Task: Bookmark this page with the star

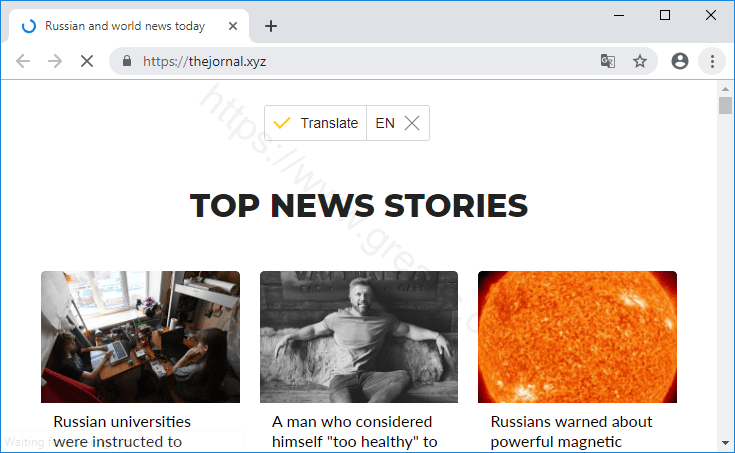Action: tap(640, 61)
